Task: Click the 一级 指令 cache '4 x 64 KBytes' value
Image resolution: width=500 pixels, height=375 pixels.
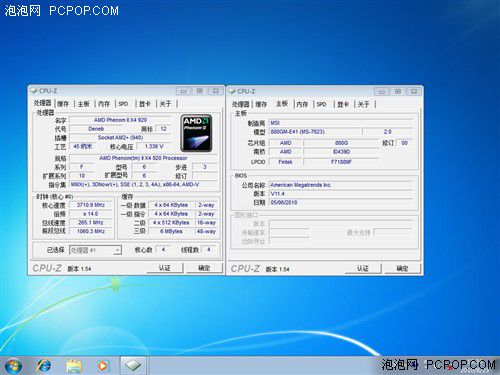Action: 171,214
